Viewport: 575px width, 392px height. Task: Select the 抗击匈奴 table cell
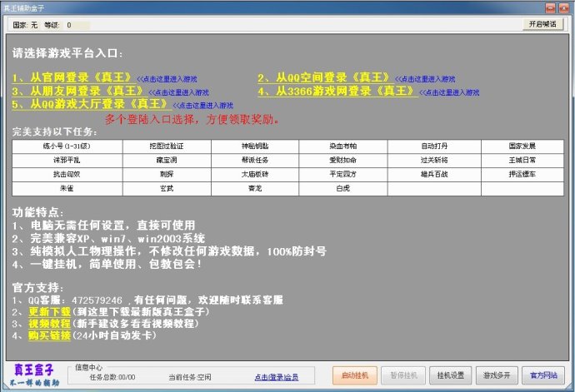point(67,175)
